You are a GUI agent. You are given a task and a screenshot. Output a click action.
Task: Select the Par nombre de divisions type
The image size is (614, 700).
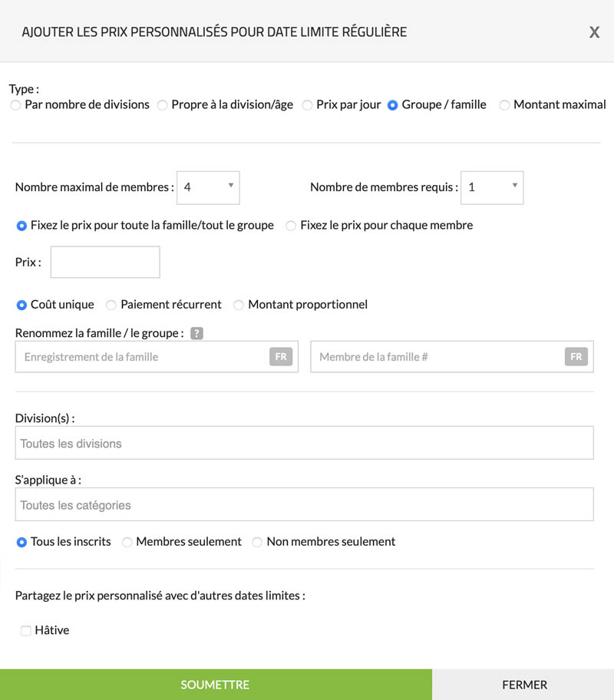pyautogui.click(x=15, y=105)
